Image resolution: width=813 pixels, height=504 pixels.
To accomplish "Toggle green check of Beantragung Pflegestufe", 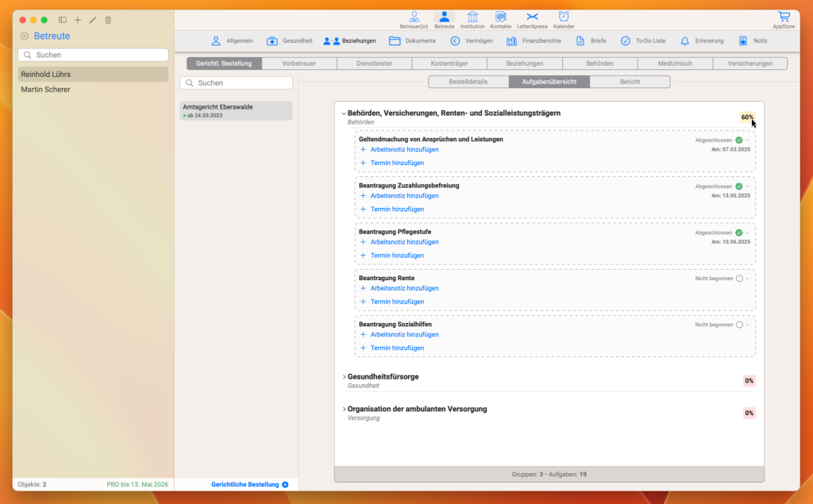I will 739,233.
